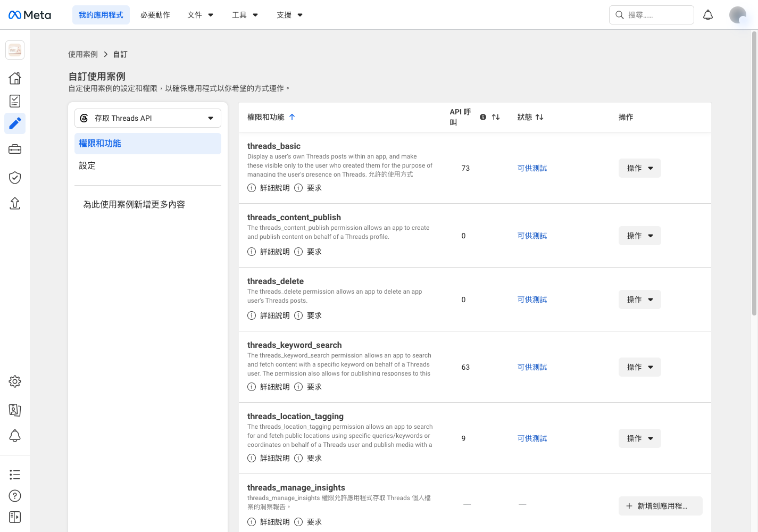This screenshot has height=532, width=758.
Task: Open 詳細說明 for threads_content_publish
Action: tap(275, 252)
